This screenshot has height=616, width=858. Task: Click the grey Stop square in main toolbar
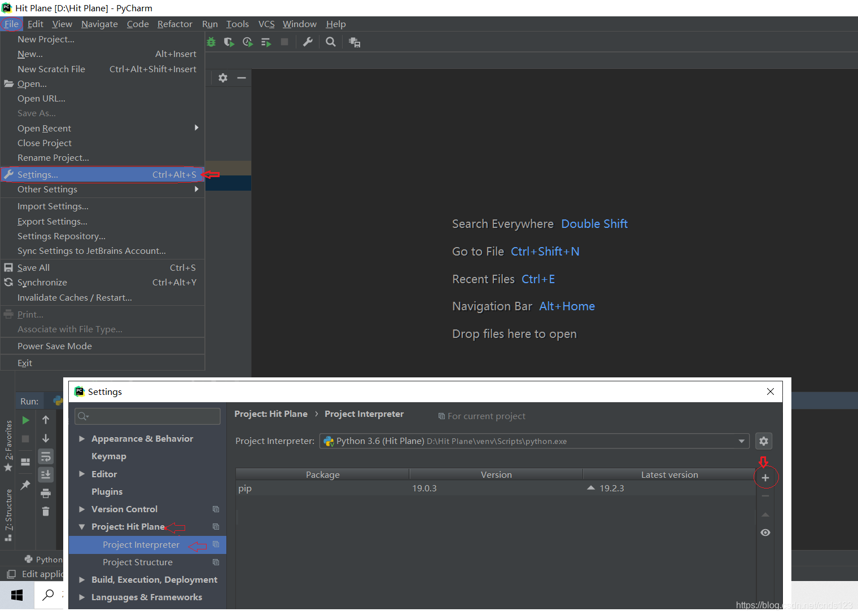pos(284,42)
